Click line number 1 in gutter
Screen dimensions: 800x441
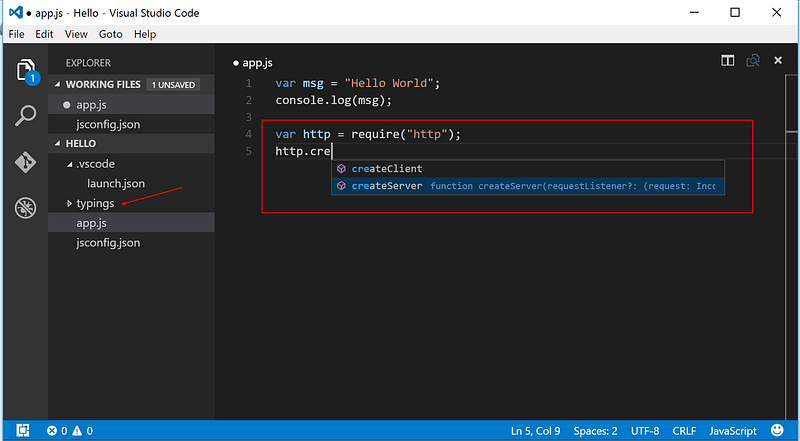coord(248,83)
